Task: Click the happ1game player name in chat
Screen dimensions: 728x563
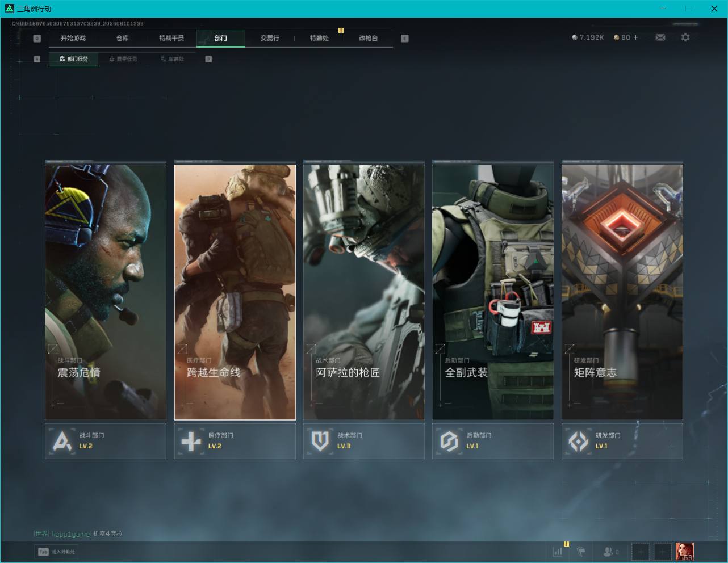Action: [71, 533]
